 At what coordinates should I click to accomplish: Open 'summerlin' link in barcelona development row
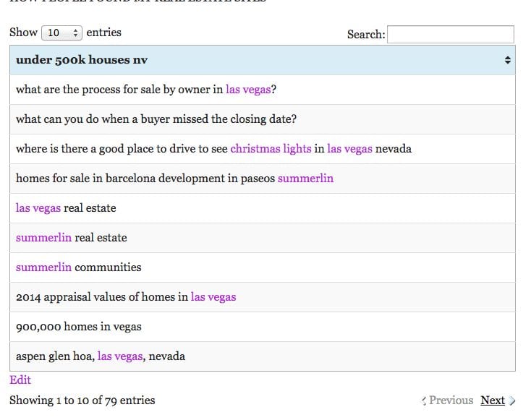pyautogui.click(x=305, y=179)
